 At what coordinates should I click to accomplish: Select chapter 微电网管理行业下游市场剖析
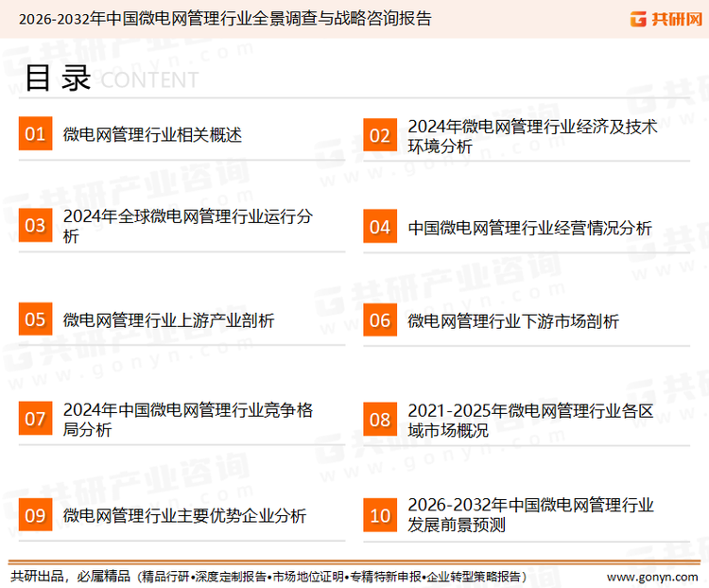(512, 321)
